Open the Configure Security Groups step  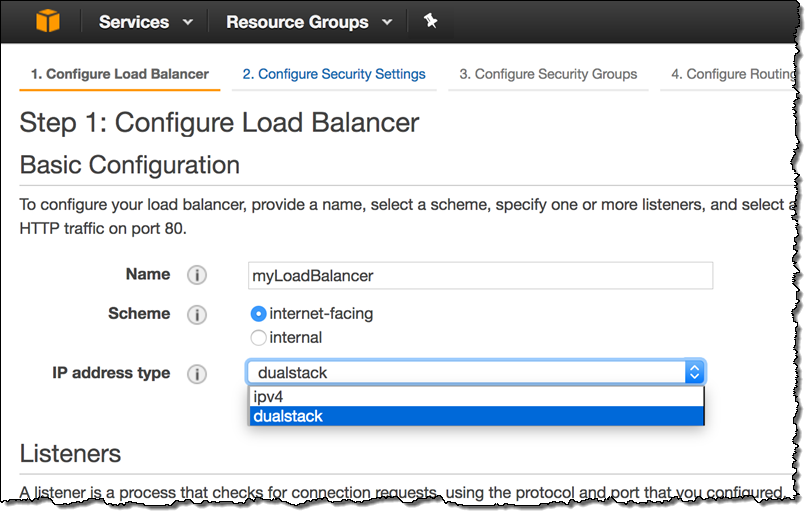[548, 74]
